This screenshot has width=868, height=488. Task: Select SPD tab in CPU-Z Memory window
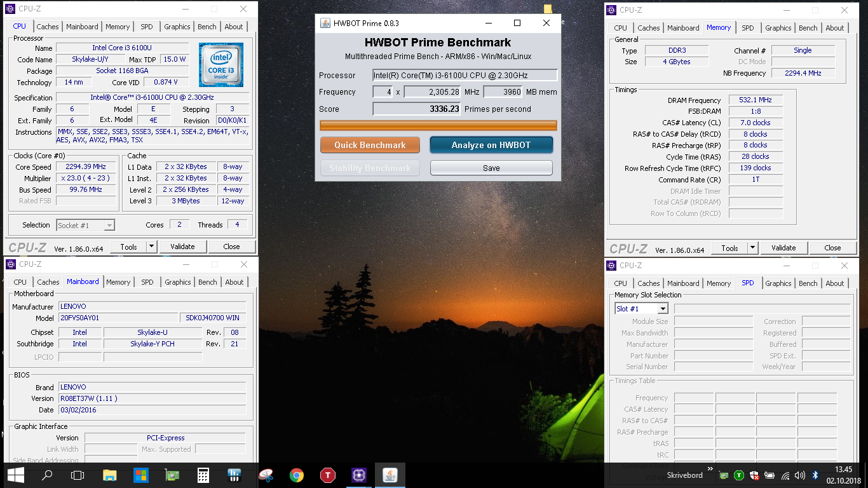pyautogui.click(x=748, y=28)
